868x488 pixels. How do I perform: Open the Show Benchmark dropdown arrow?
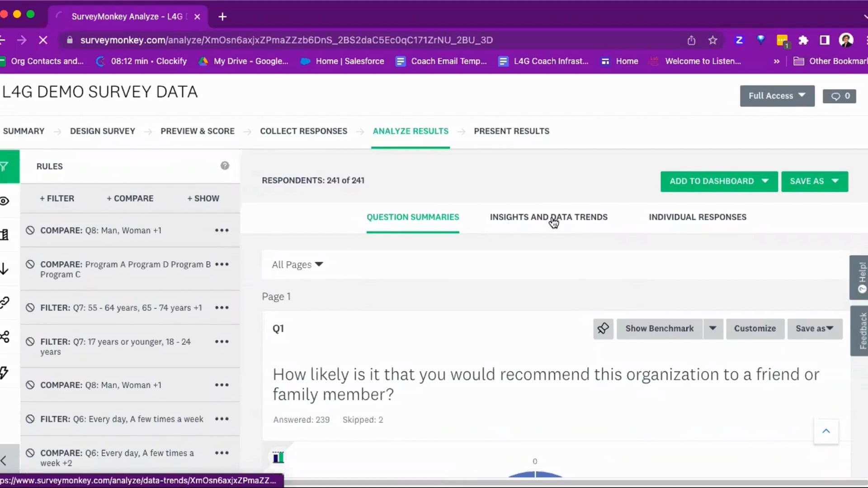712,328
